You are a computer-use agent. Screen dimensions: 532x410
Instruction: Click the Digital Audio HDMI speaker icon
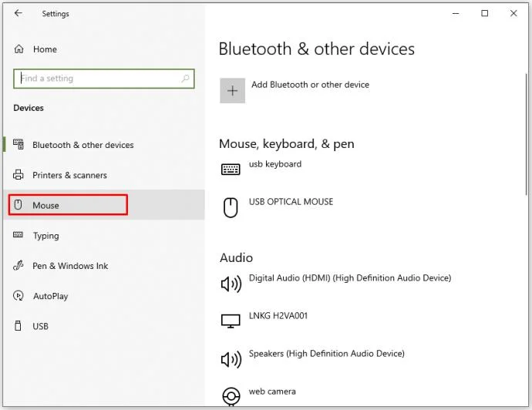click(x=231, y=284)
